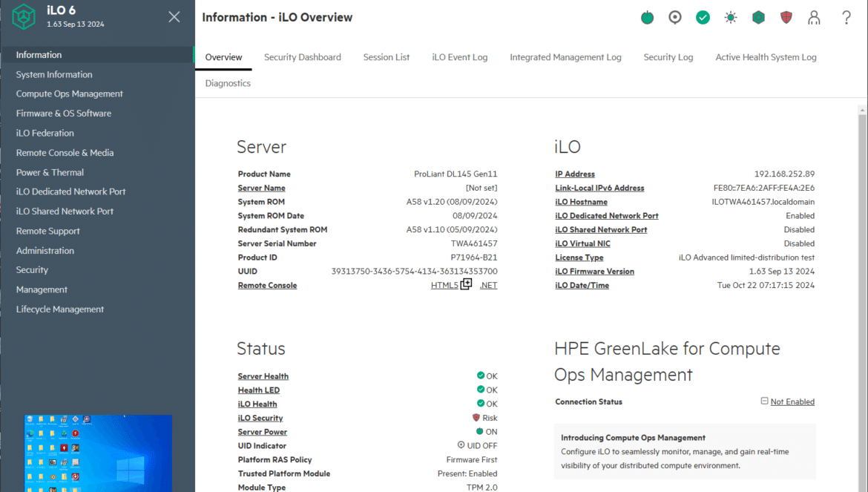This screenshot has height=492, width=868.
Task: Click the License Type link
Action: (579, 258)
